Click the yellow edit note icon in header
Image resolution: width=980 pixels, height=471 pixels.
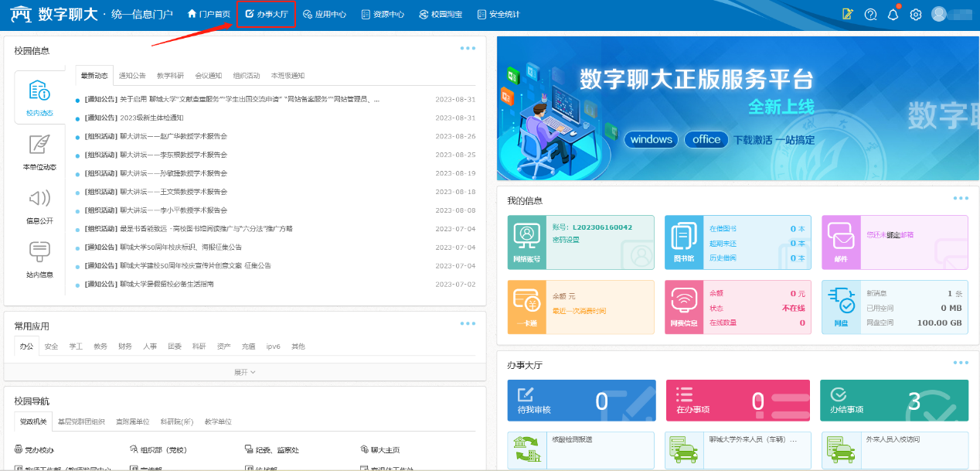click(848, 15)
